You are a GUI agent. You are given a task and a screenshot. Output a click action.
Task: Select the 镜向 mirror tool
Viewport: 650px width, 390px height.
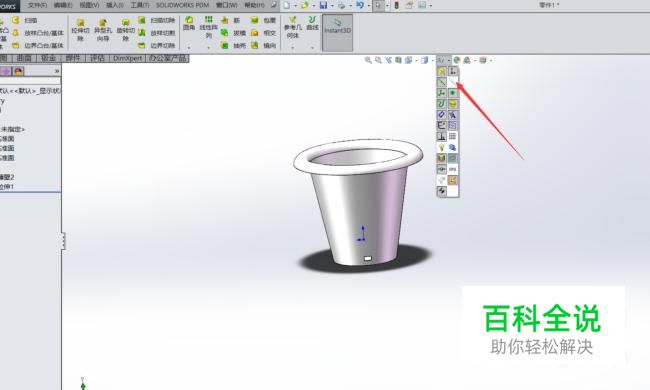click(x=264, y=45)
